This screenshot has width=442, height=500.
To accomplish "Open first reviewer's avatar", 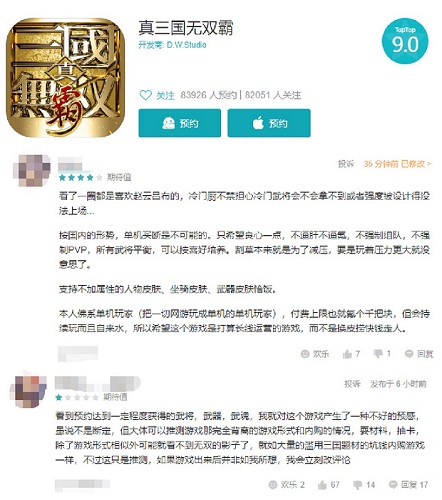I will point(31,170).
